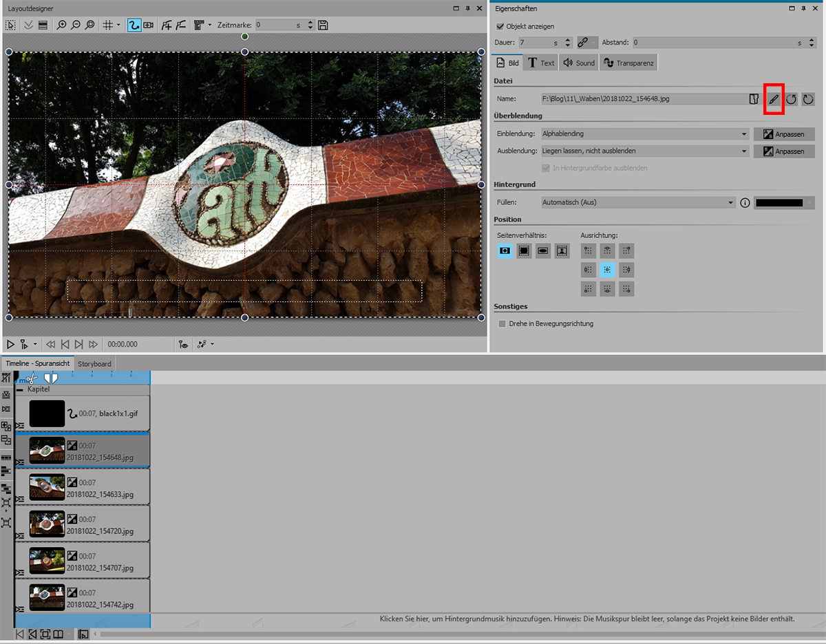The width and height of the screenshot is (826, 644).
Task: Open the Transparenz tab in Eigenschaften
Action: pos(628,63)
